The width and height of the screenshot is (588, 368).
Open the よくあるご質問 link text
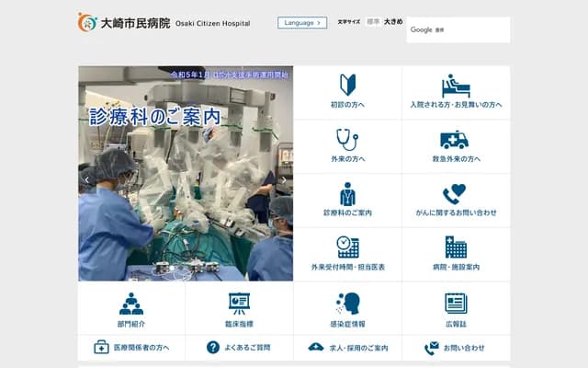[x=247, y=348]
